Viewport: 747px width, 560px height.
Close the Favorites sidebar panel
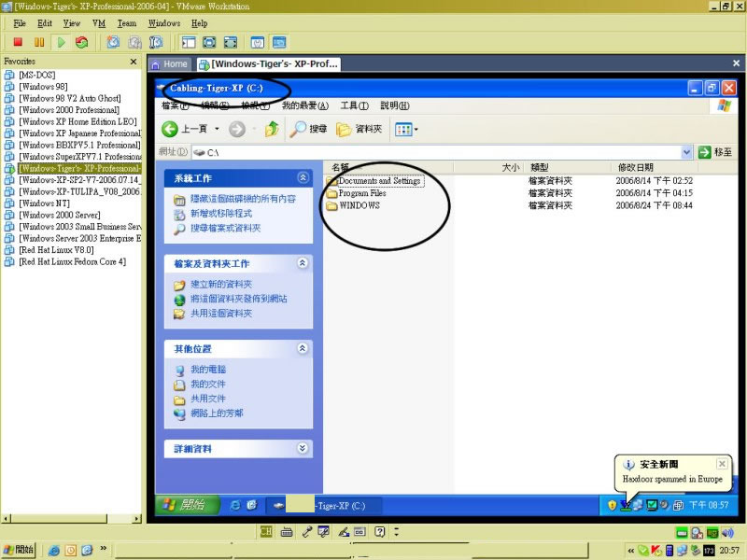[134, 62]
